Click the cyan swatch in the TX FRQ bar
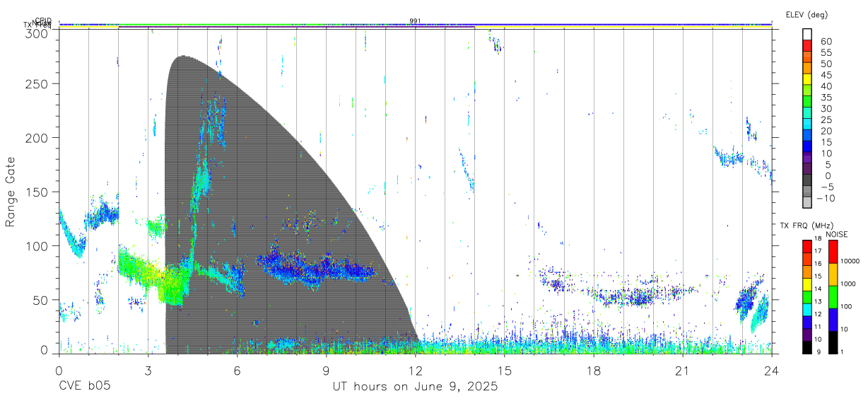This screenshot has width=868, height=401. (807, 309)
